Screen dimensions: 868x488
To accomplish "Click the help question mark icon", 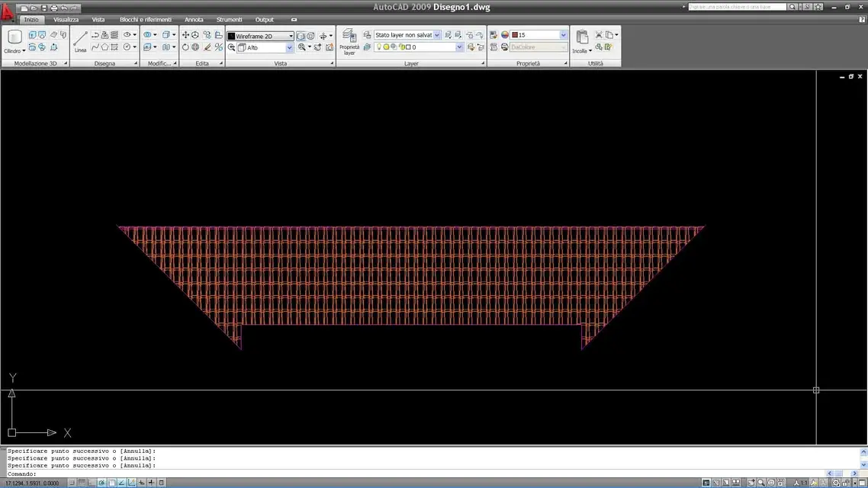I will click(862, 19).
